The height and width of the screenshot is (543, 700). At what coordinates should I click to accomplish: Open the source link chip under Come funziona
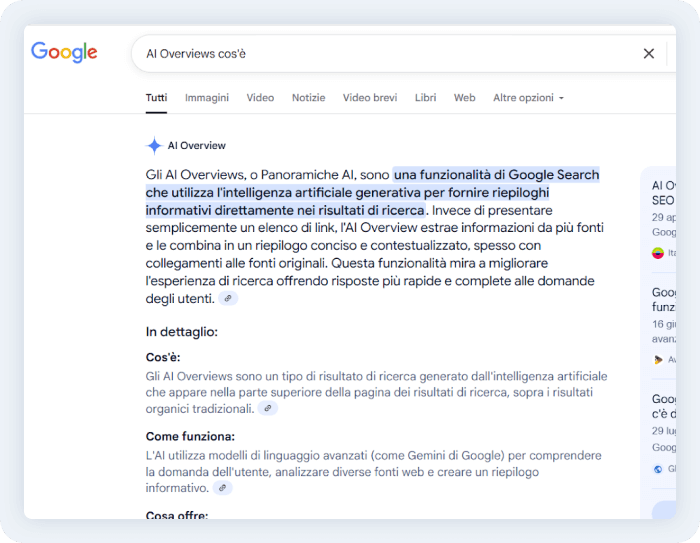coord(223,488)
